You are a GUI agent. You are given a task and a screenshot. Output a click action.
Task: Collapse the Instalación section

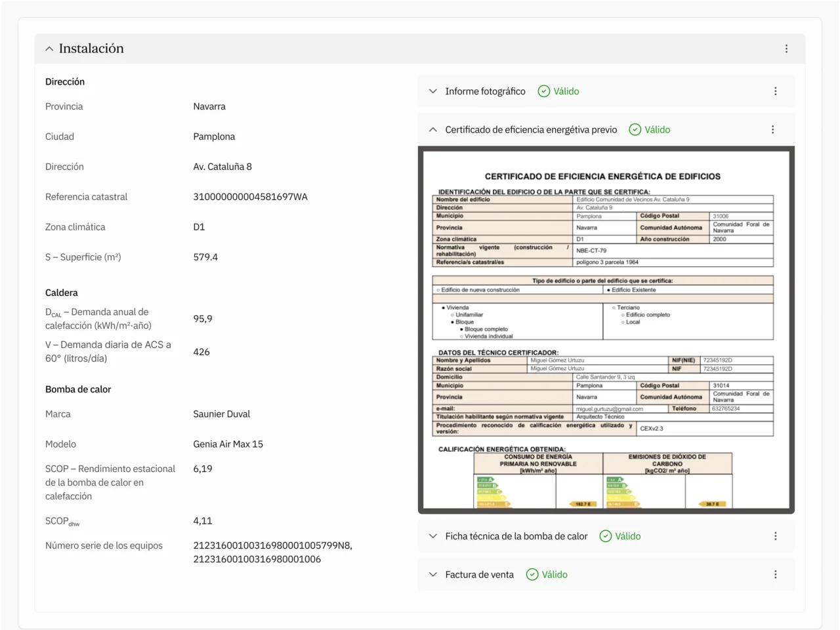pyautogui.click(x=49, y=49)
